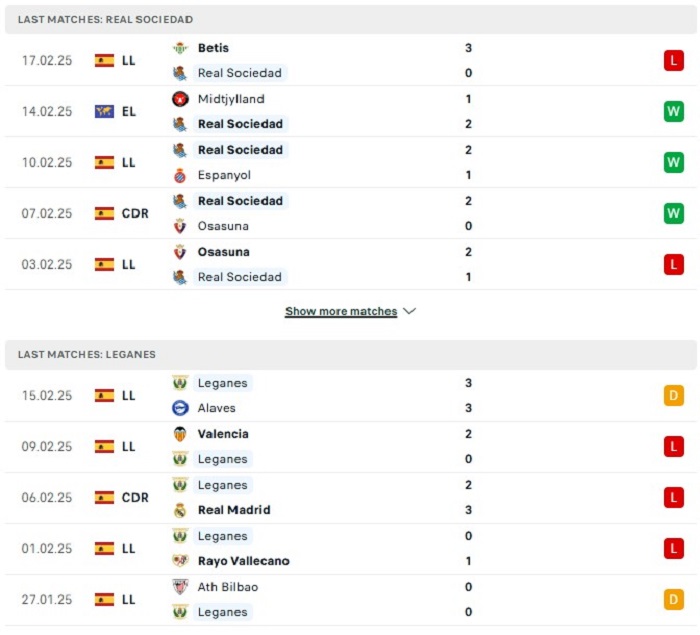Click the chevron next to Show more matches

(409, 311)
